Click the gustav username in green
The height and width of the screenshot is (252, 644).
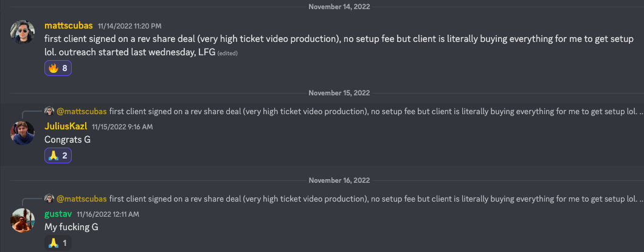tap(58, 214)
